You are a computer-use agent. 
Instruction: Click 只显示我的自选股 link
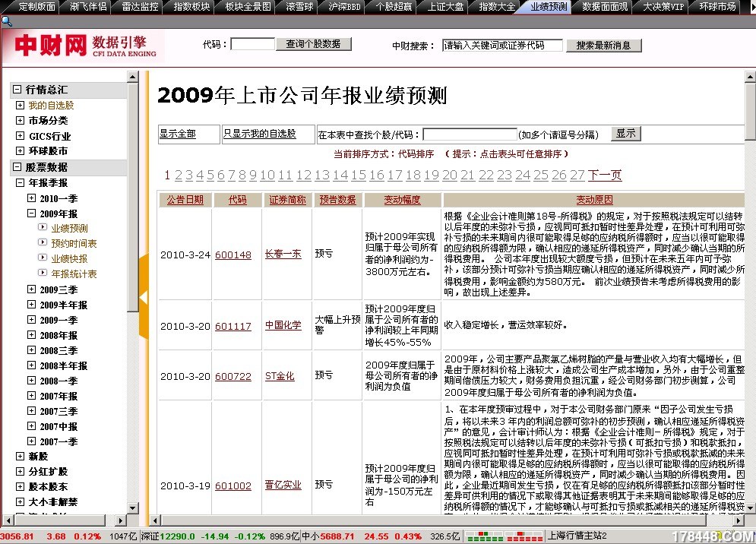259,134
